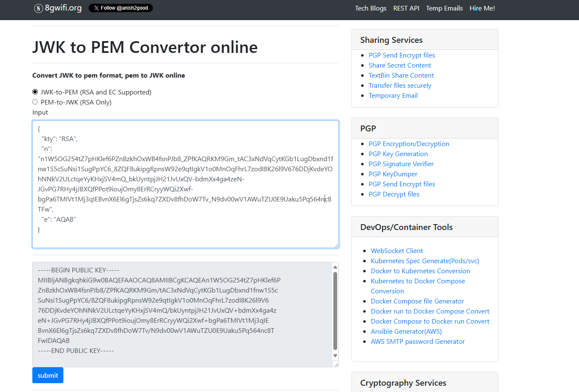Open the Transfer files securely link
The height and width of the screenshot is (392, 579).
pos(400,86)
